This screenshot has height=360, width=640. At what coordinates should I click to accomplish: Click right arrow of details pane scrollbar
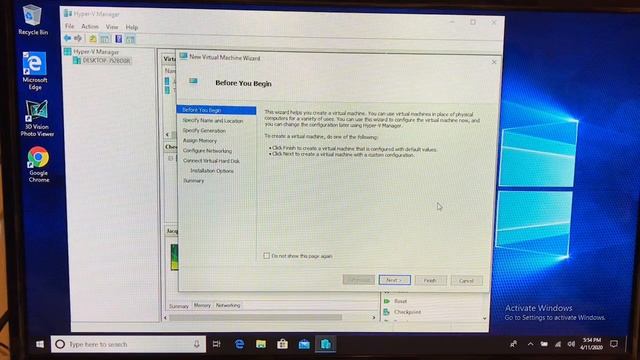coord(373,318)
